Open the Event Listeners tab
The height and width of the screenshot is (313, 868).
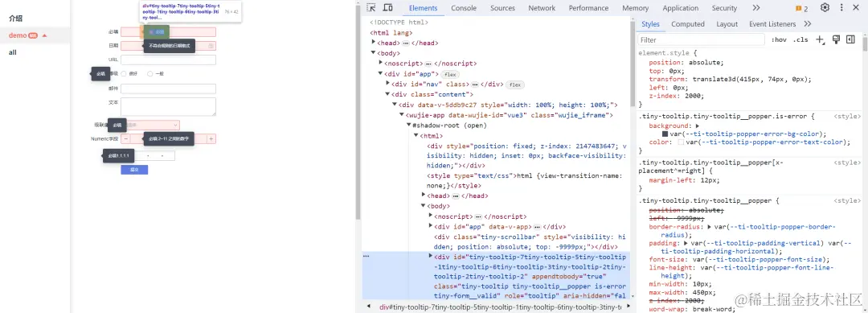[772, 24]
